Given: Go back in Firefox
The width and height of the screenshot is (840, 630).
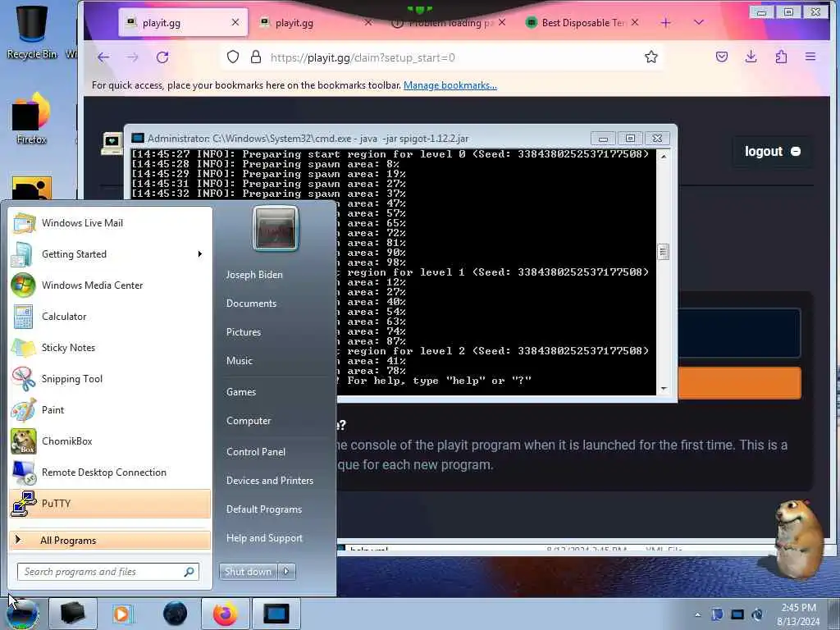Looking at the screenshot, I should 103,57.
